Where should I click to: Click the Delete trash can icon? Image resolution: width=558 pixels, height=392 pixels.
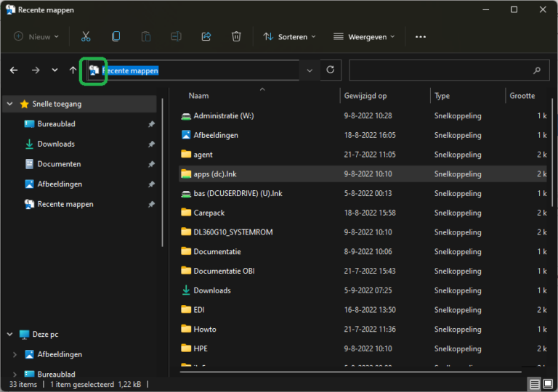point(236,36)
